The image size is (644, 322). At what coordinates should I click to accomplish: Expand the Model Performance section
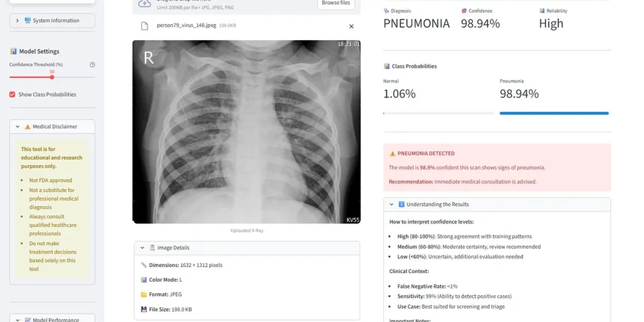52,319
